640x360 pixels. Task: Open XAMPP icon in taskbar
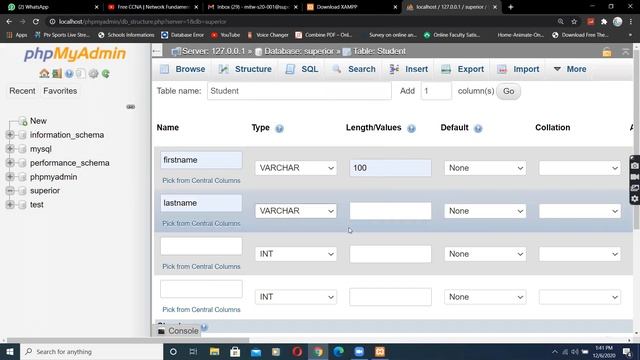(x=380, y=351)
